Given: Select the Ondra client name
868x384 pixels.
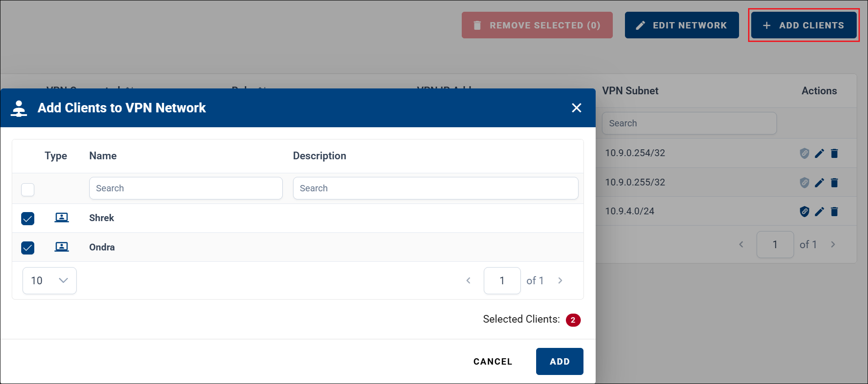Looking at the screenshot, I should click(102, 247).
